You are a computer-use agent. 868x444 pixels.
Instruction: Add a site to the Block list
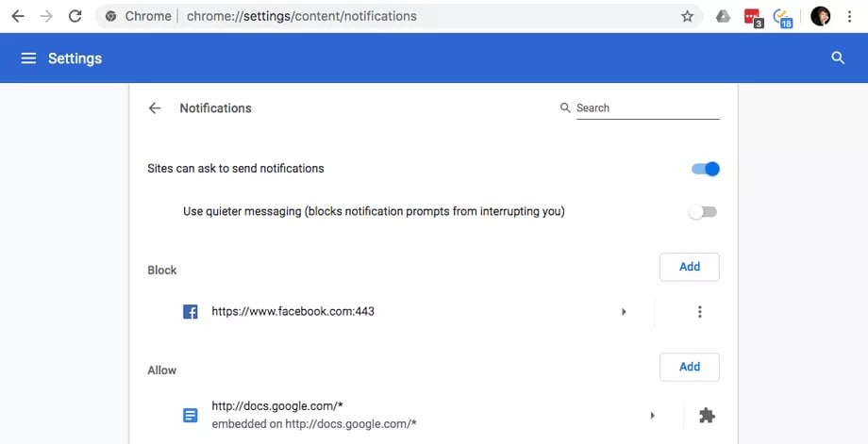tap(690, 267)
